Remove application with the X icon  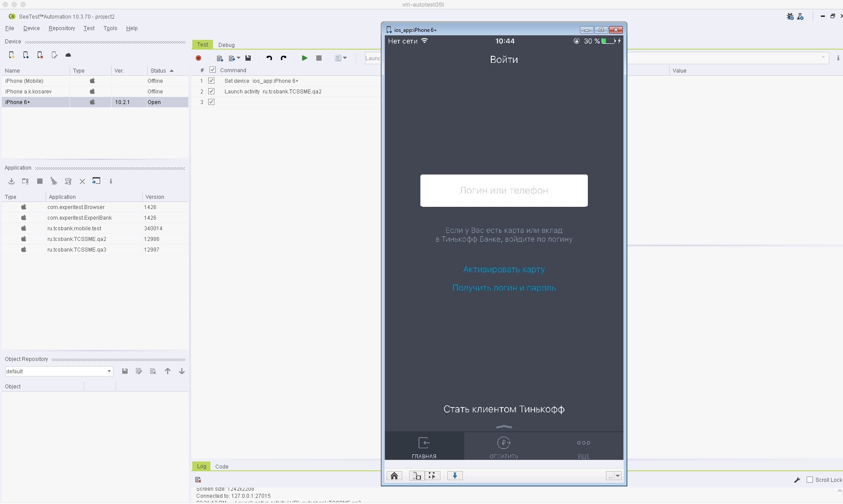point(82,181)
